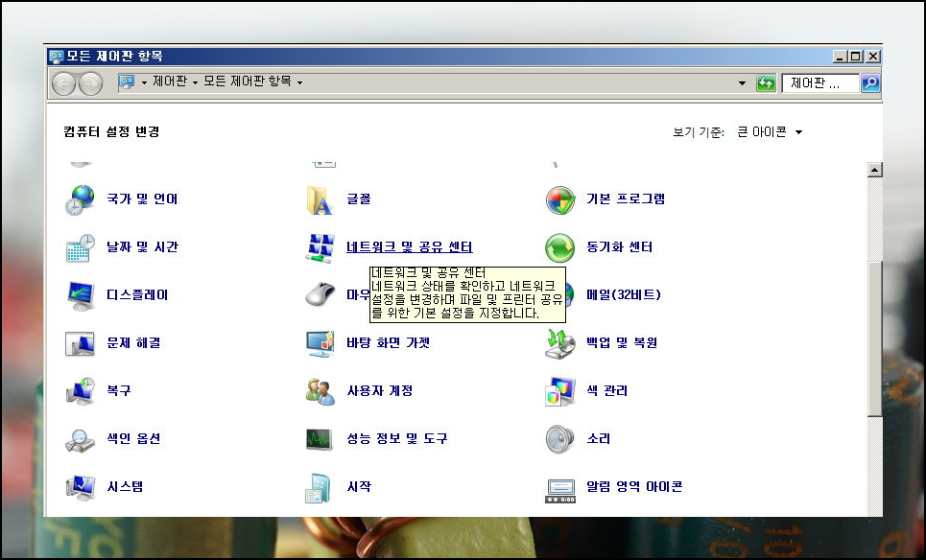Open the 사용자 계정 link
The image size is (926, 560).
click(x=380, y=390)
